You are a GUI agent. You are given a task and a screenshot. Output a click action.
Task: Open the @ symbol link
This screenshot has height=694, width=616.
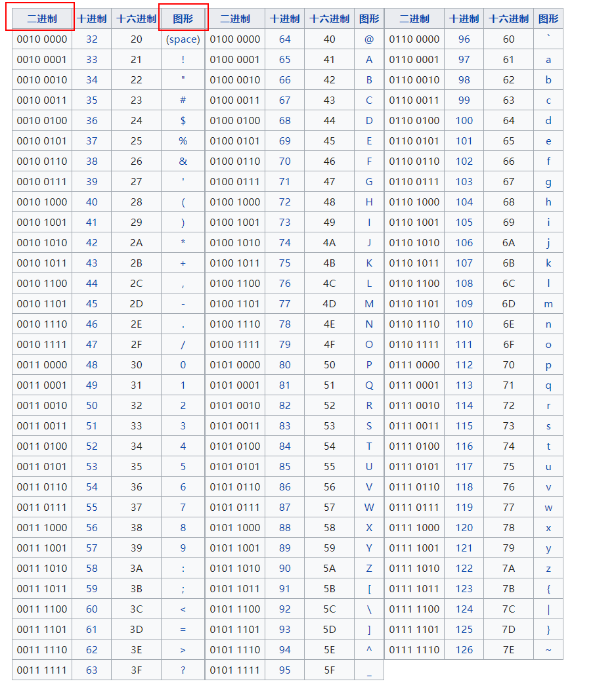[368, 39]
